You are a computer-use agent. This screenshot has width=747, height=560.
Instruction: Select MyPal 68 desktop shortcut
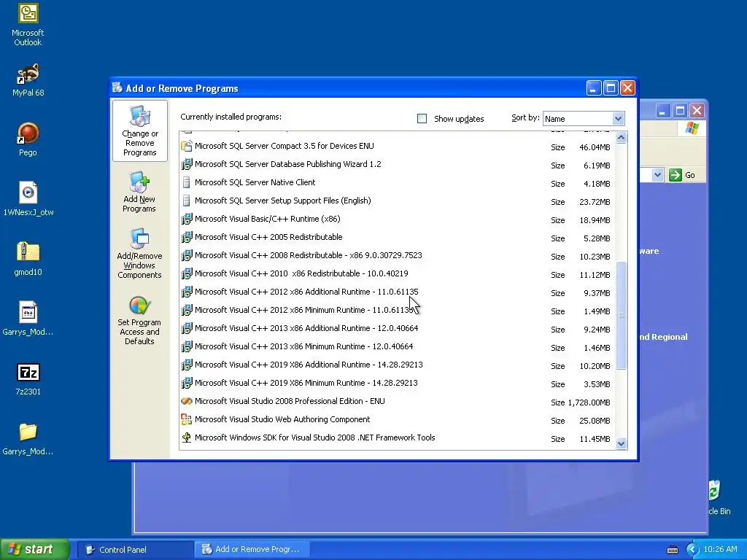(x=28, y=80)
